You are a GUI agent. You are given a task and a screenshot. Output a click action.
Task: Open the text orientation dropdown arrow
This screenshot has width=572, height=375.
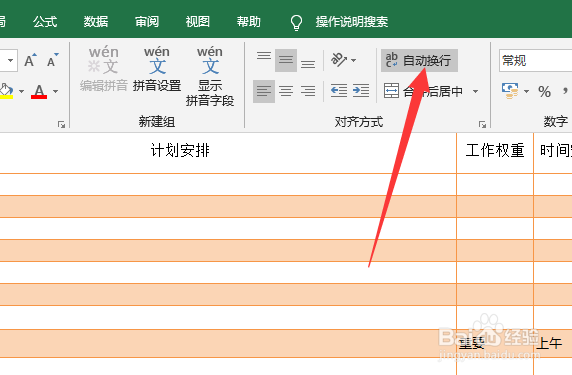click(353, 60)
